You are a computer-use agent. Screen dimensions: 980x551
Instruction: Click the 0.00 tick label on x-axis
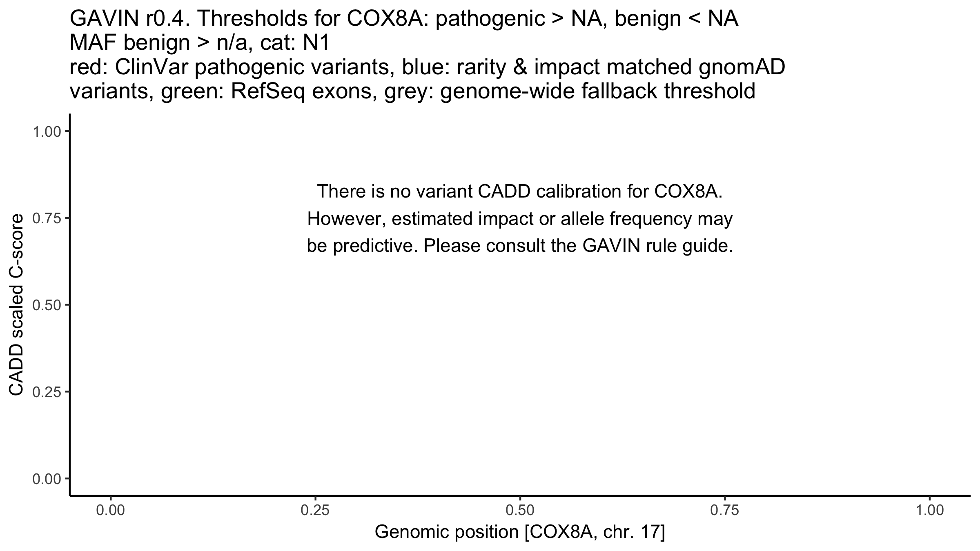click(111, 511)
